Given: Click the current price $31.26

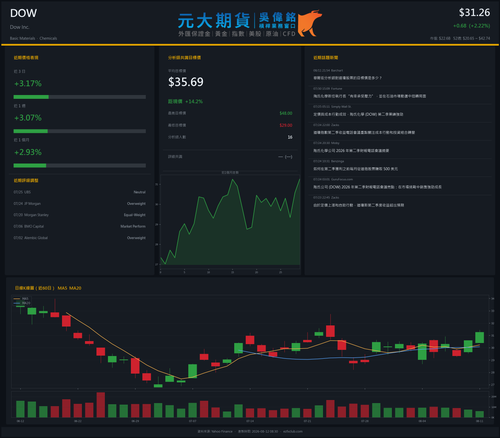Looking at the screenshot, I should pyautogui.click(x=474, y=13).
